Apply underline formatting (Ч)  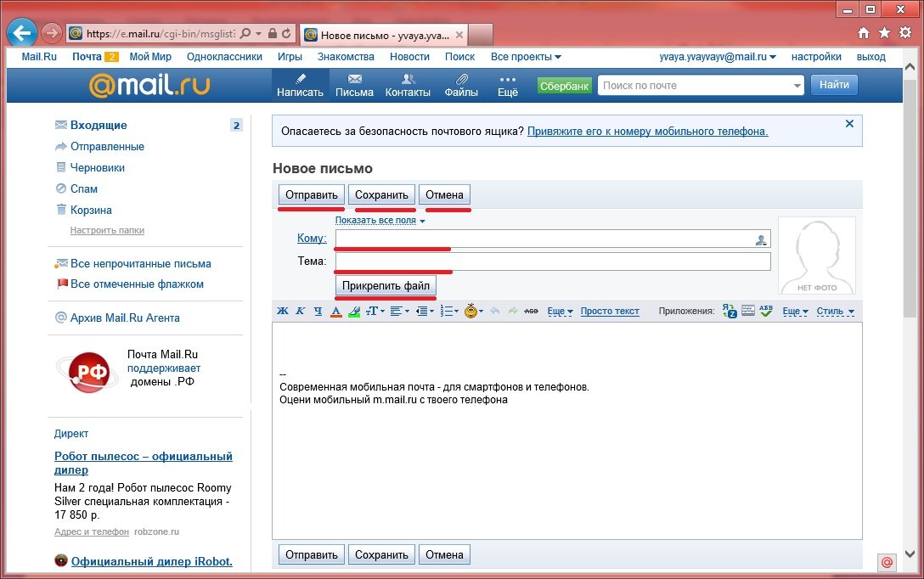point(318,311)
